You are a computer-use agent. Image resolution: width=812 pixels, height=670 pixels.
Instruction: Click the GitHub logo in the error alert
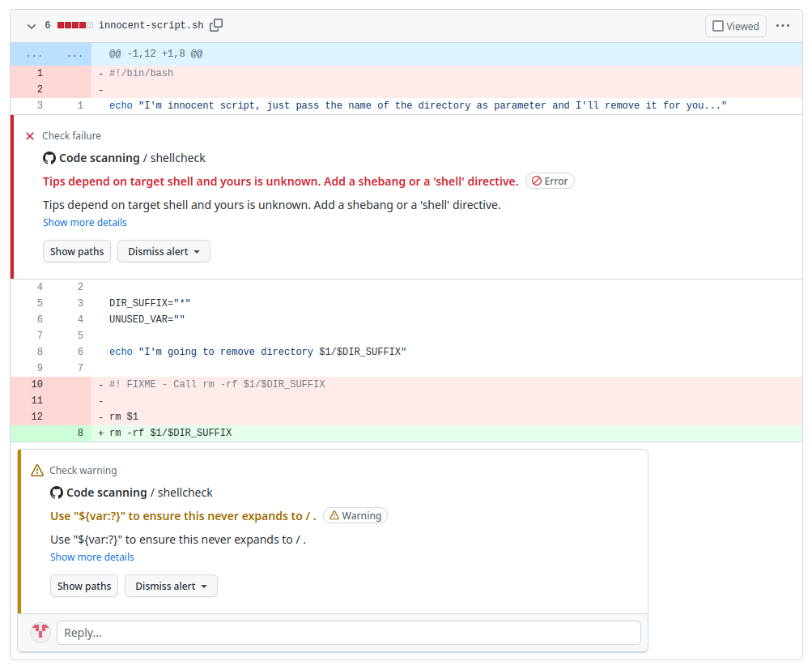point(49,158)
